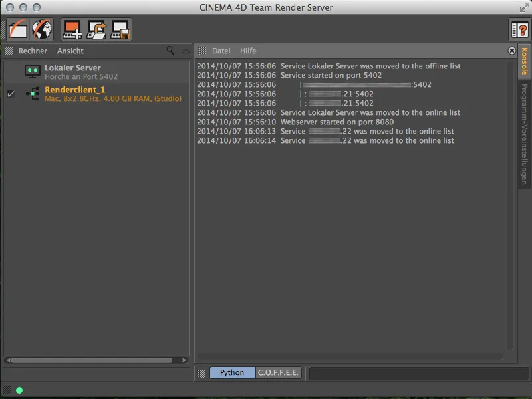Click the green status indicator at bottom left

tap(19, 392)
